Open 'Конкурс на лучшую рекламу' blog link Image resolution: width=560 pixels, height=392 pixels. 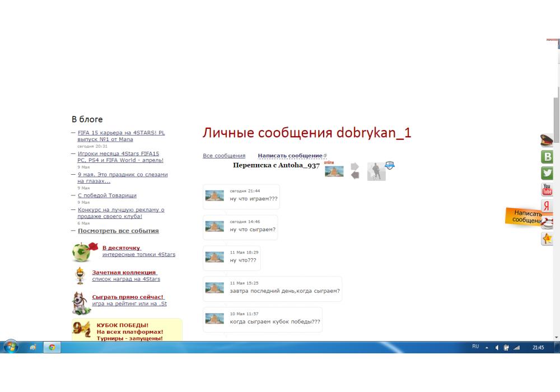(x=121, y=213)
